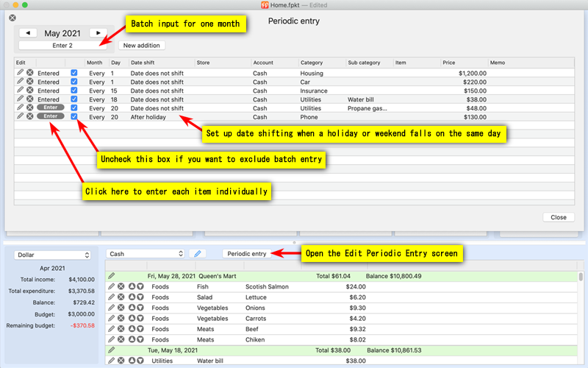588x368 pixels.
Task: Edit the Tue, May 18, 2021 receipt header
Action: tap(112, 350)
